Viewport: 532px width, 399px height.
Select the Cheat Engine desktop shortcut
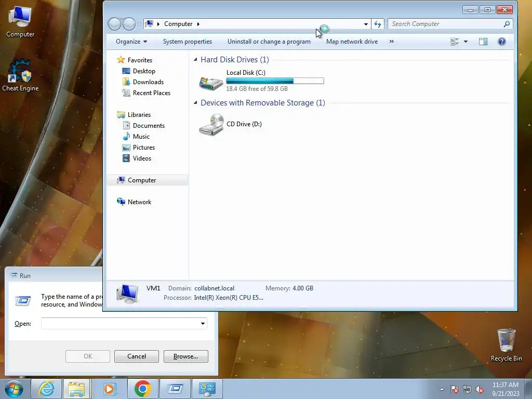(x=20, y=75)
